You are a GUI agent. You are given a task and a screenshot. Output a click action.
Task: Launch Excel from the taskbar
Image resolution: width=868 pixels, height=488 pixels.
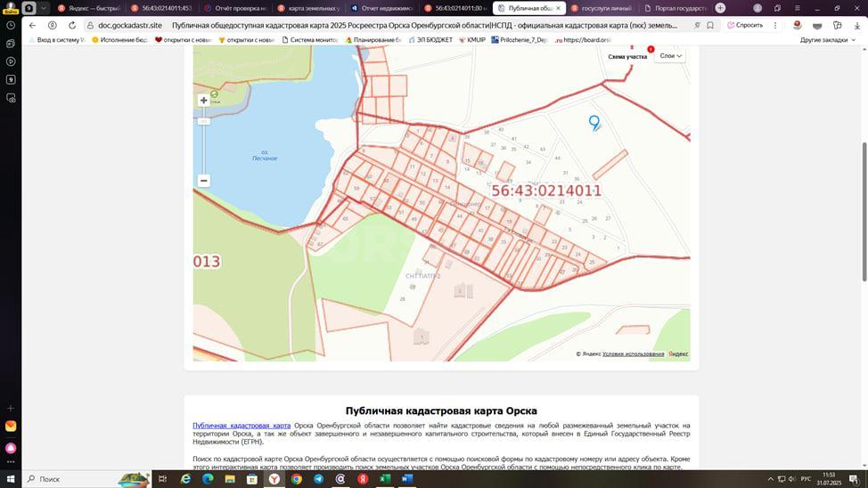tap(385, 478)
